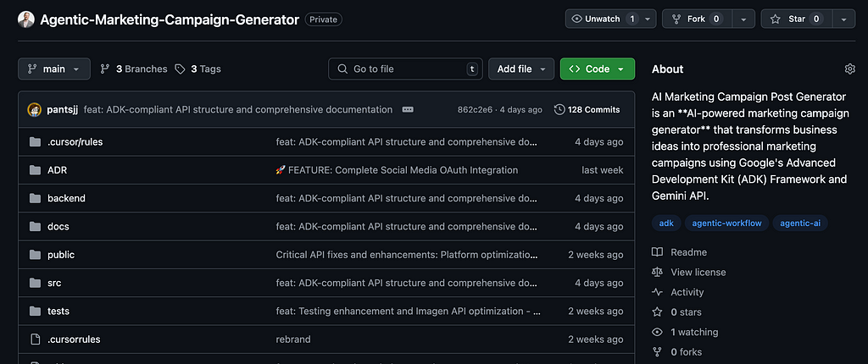View the 3 Branches link
The width and height of the screenshot is (868, 364).
pos(133,69)
